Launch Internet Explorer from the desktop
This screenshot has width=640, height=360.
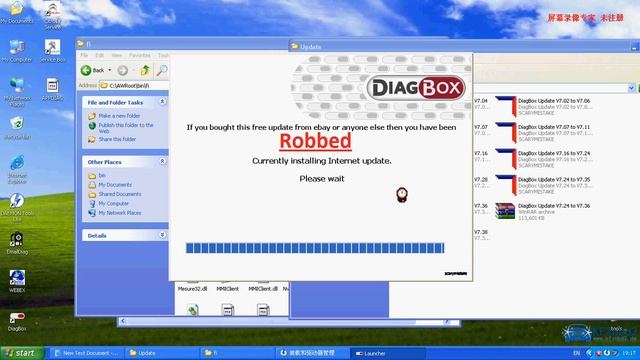pyautogui.click(x=17, y=169)
